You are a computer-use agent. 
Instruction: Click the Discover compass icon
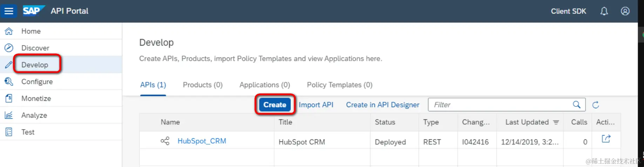pyautogui.click(x=9, y=48)
